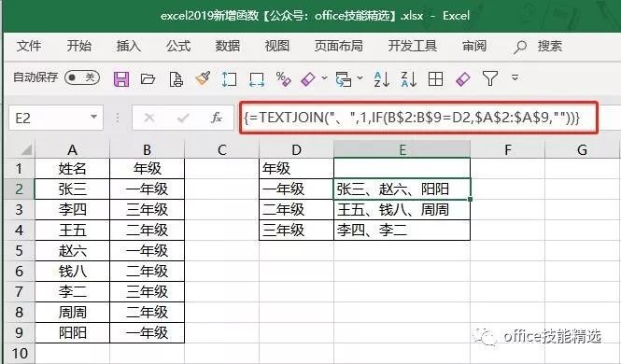621x364 pixels.
Task: Click the column width adjust icon
Action: [257, 78]
